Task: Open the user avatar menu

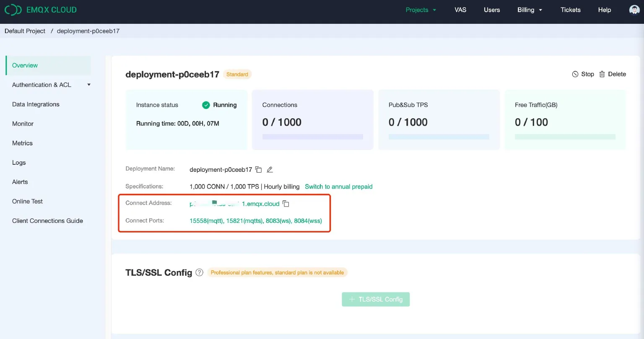Action: [634, 9]
